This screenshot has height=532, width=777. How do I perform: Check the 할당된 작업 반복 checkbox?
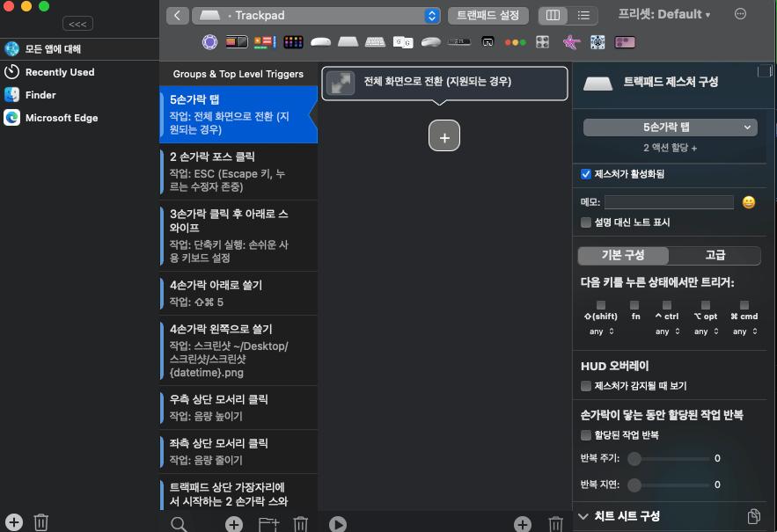click(586, 435)
